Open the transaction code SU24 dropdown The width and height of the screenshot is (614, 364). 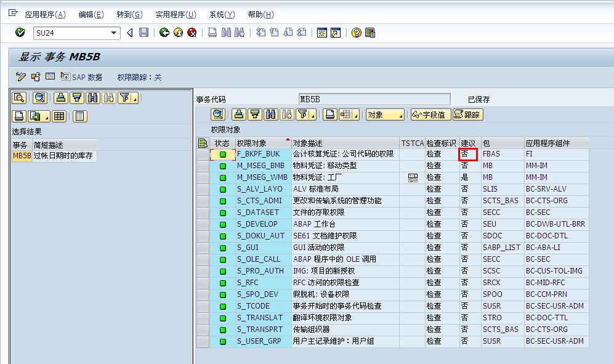point(114,33)
